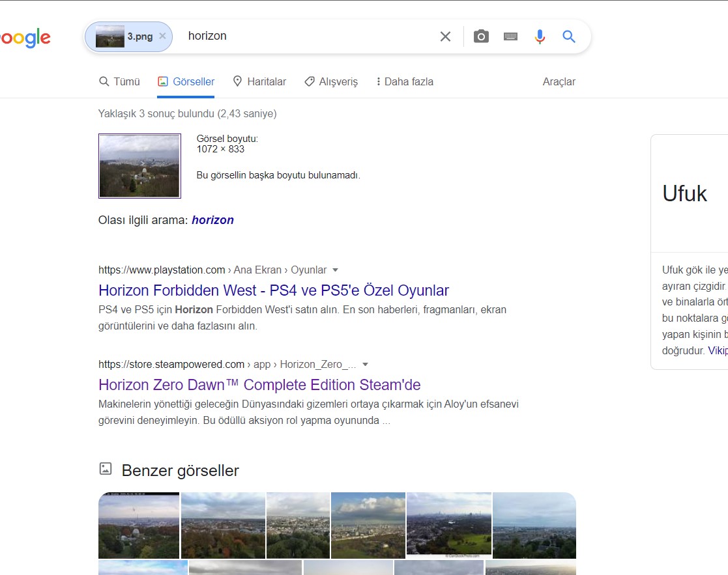
Task: Open sixth similar image in top row
Action: tap(534, 526)
